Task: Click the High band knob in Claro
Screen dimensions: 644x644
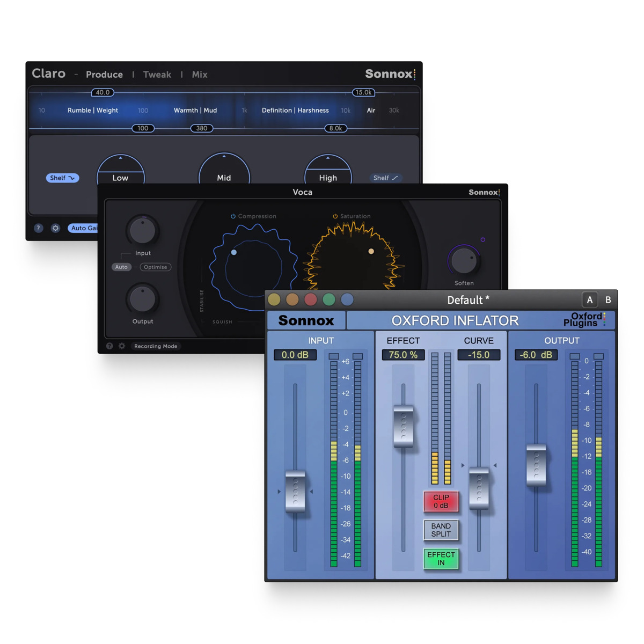Action: tap(328, 170)
